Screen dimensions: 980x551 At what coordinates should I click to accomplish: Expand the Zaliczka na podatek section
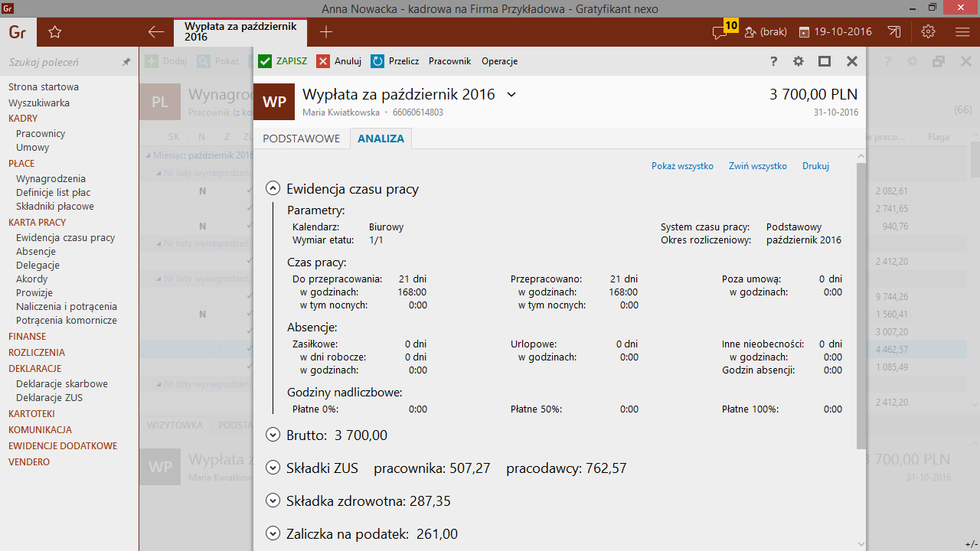273,533
